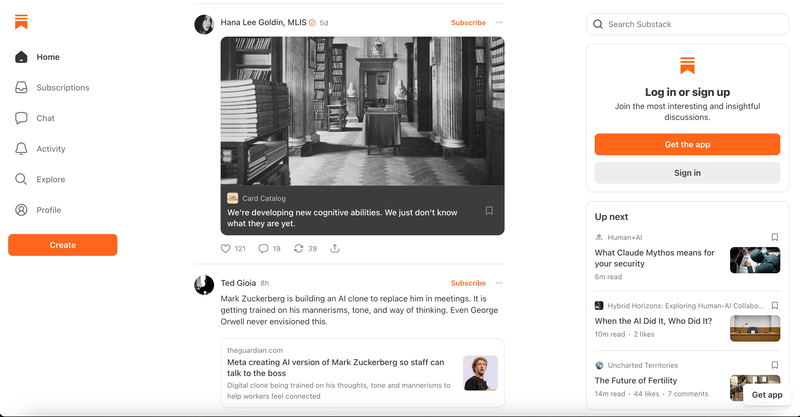Open Hana Lee Goldin's profile avatar
800x417 pixels.
click(x=204, y=24)
